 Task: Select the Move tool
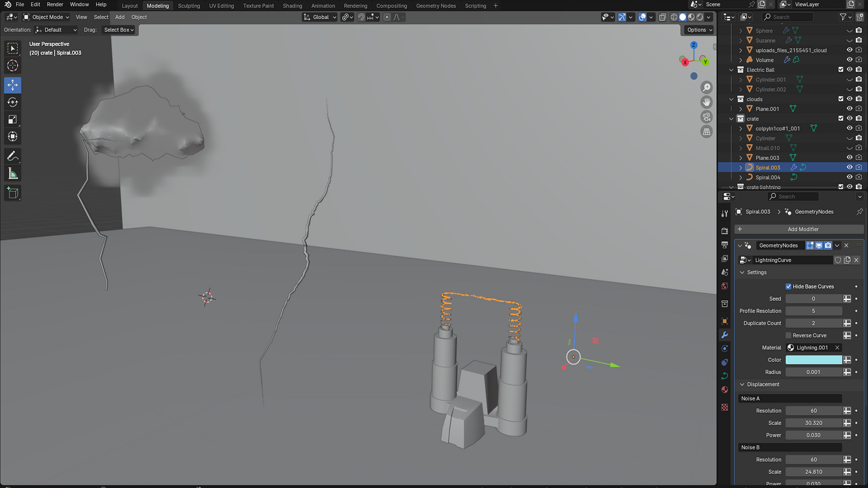[13, 85]
